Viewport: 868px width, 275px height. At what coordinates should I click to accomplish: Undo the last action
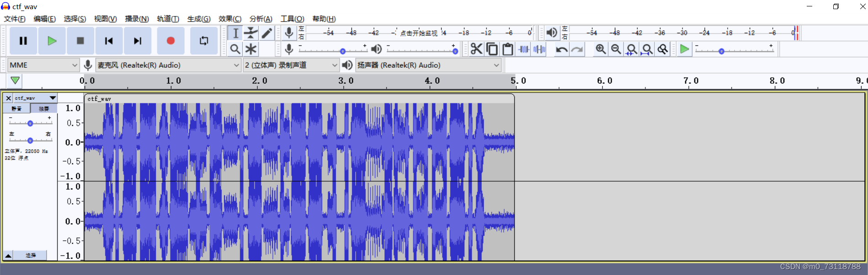point(561,49)
